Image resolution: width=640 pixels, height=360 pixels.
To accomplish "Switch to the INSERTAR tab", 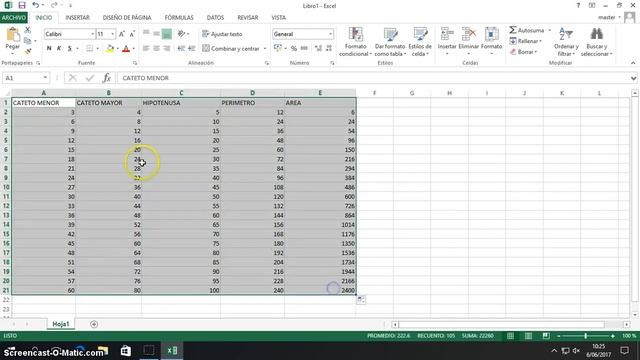I will pos(77,18).
